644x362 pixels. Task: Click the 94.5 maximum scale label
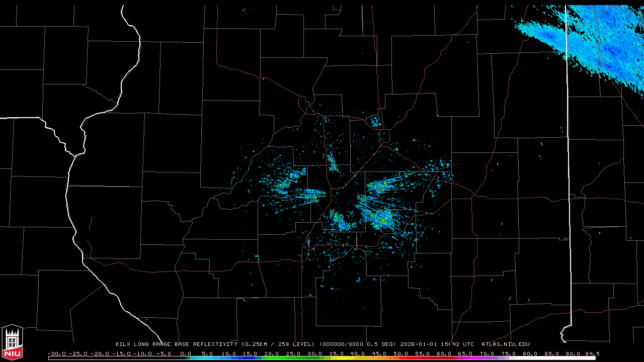592,353
